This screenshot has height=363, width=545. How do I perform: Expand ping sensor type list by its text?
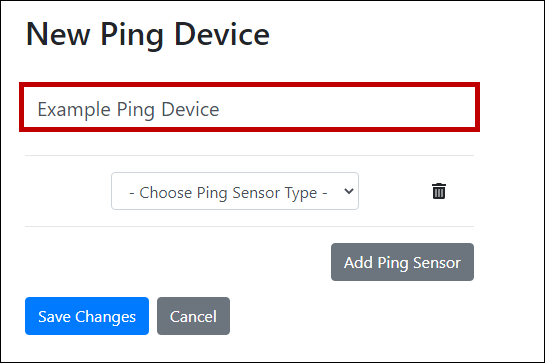point(228,193)
